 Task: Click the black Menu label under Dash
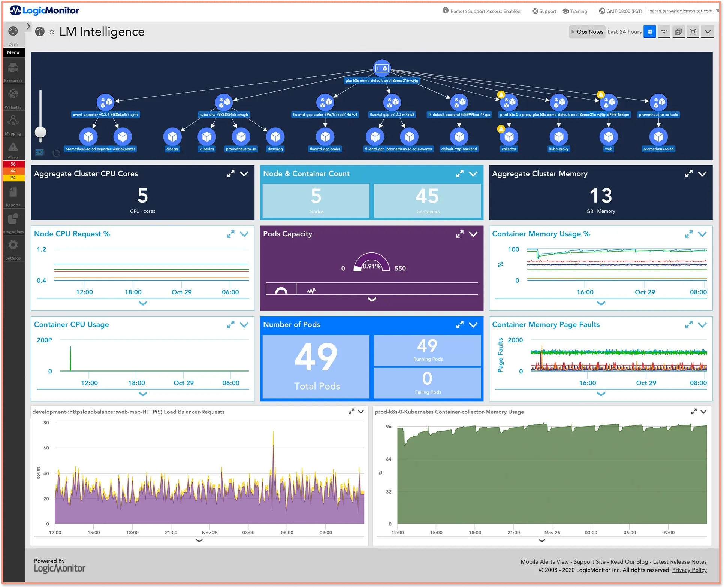click(x=13, y=52)
